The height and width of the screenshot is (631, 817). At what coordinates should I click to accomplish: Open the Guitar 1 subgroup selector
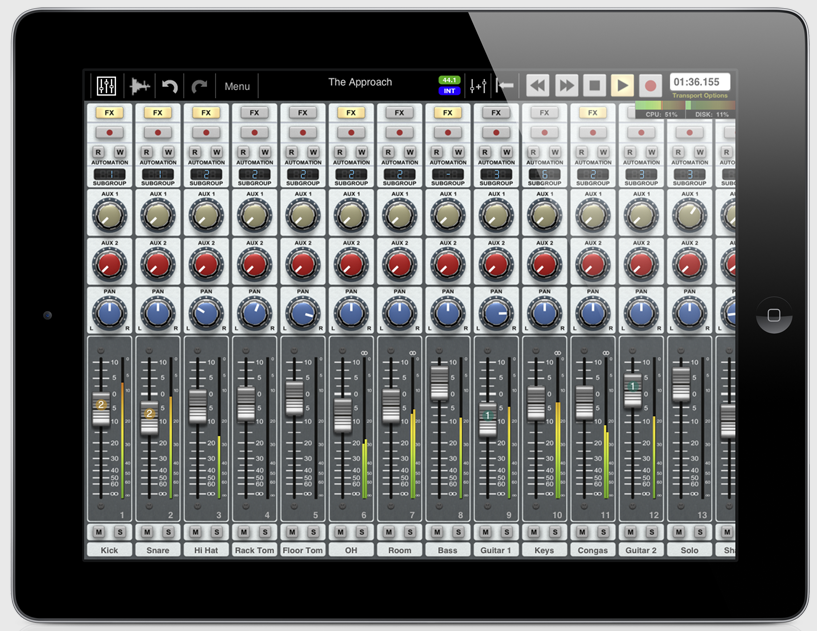click(496, 175)
